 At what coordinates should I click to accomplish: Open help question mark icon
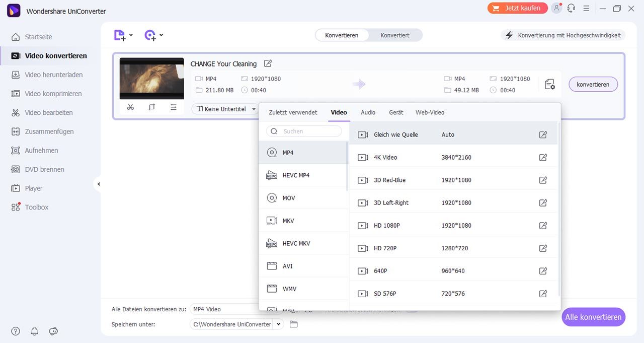point(16,331)
